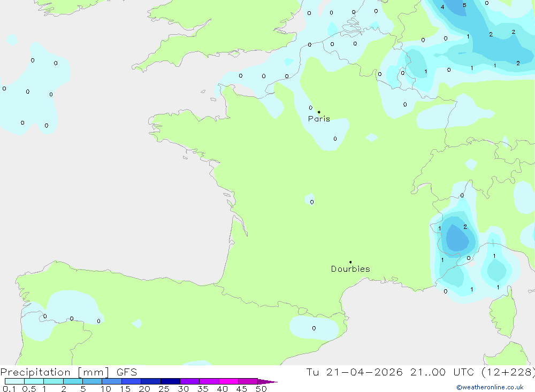Viewport: 535px width, 392px height.
Task: Select the 10–15 mm legend swatch
Action: [x=112, y=381]
